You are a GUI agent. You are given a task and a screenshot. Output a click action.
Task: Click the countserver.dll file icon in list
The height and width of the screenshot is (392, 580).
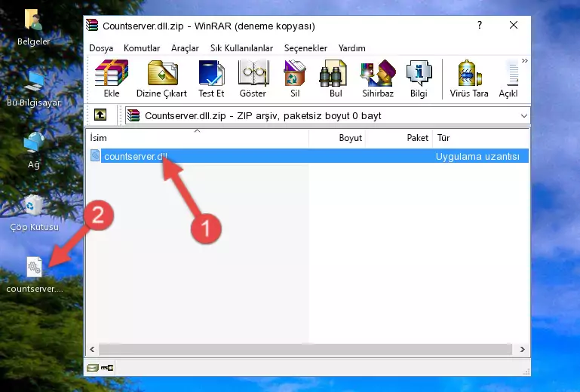click(95, 156)
